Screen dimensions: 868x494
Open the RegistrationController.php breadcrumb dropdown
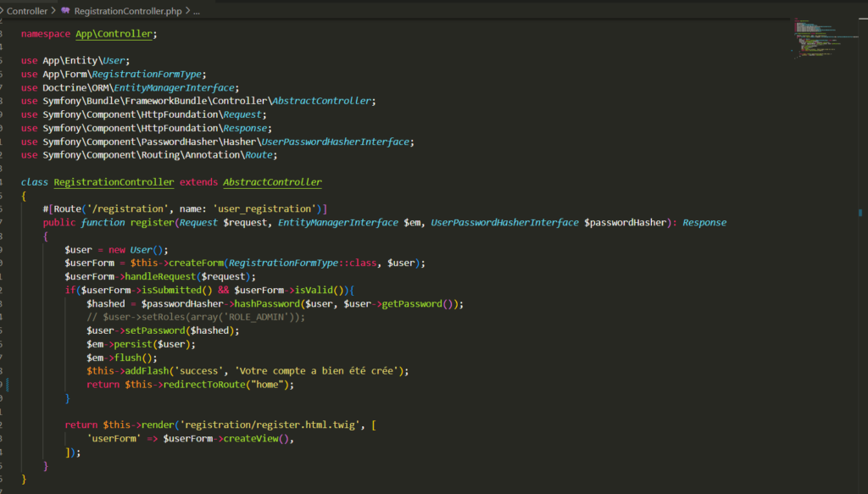tap(128, 11)
